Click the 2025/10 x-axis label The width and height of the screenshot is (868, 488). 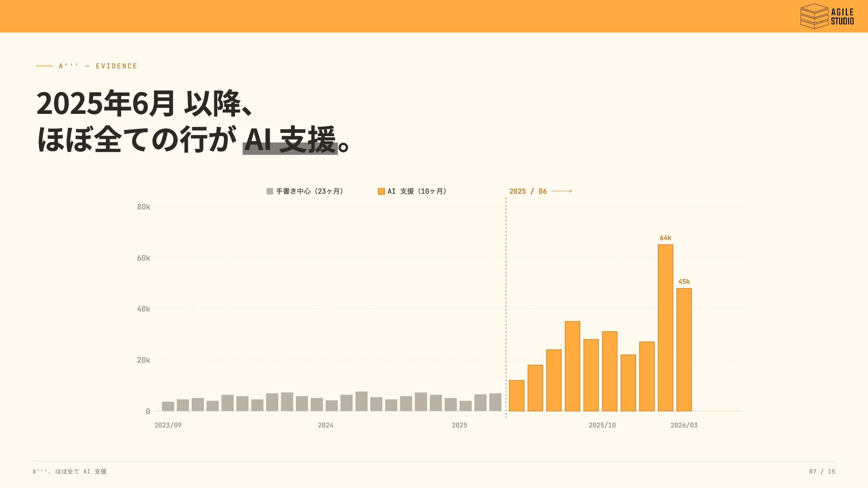(x=602, y=425)
